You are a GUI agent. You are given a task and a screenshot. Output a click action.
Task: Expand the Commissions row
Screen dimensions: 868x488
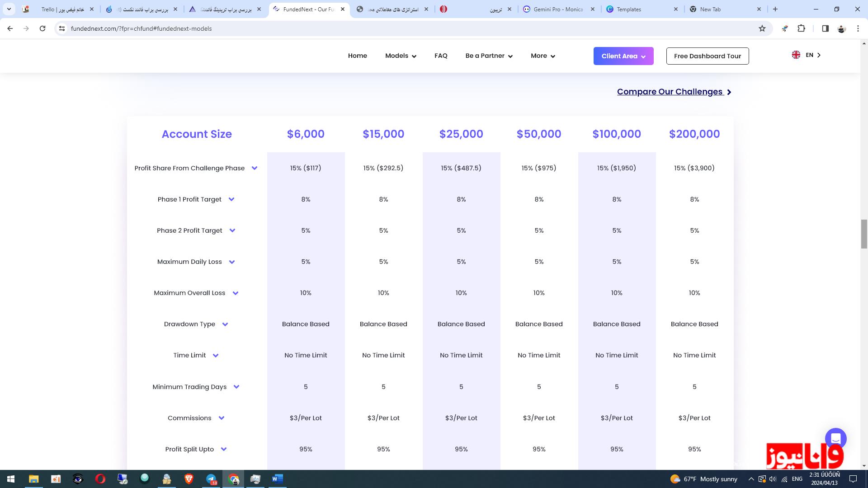pos(222,418)
